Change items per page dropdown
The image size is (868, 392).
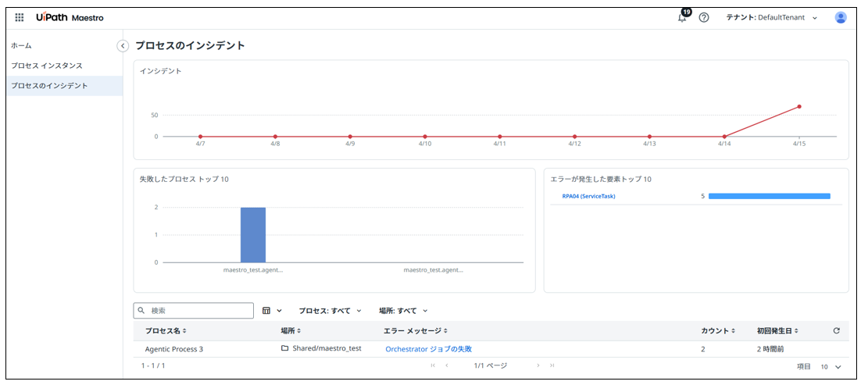pyautogui.click(x=830, y=366)
